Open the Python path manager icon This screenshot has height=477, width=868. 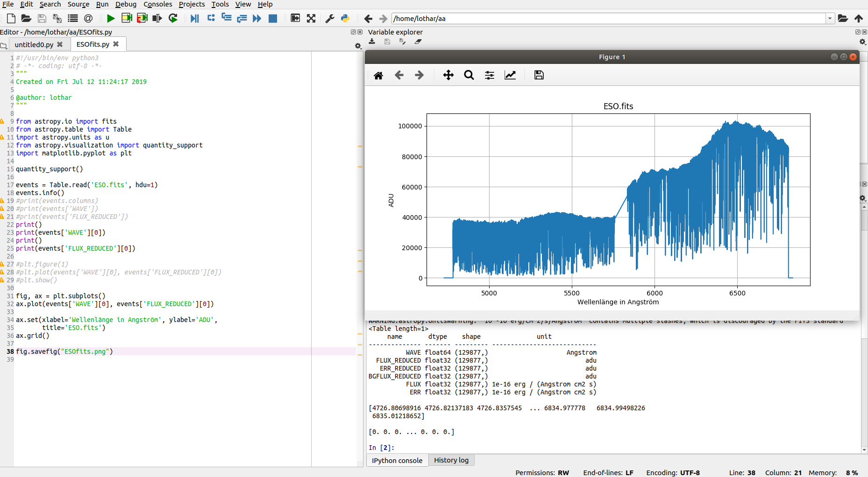coord(345,19)
